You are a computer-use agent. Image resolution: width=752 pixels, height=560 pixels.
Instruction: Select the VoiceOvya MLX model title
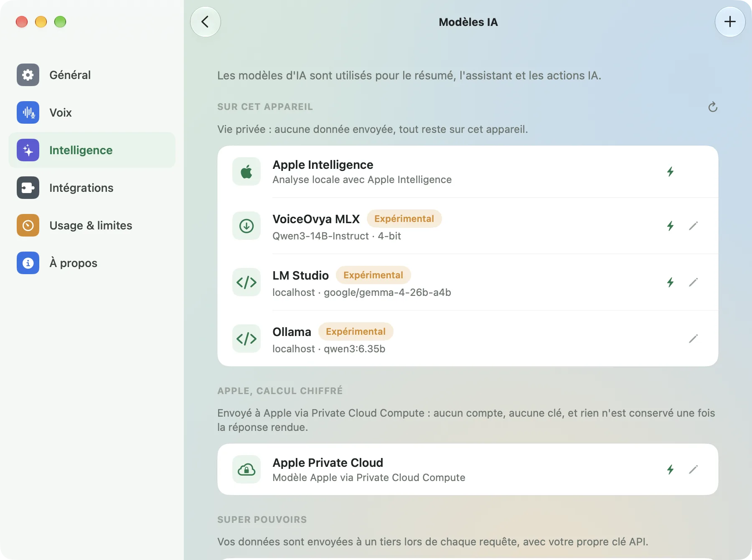click(316, 219)
